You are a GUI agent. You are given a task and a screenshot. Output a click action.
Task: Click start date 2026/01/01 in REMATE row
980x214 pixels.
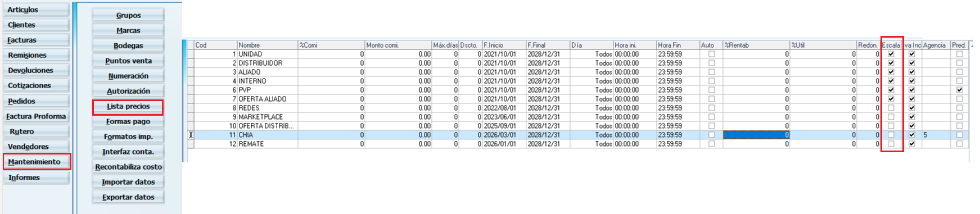point(504,144)
